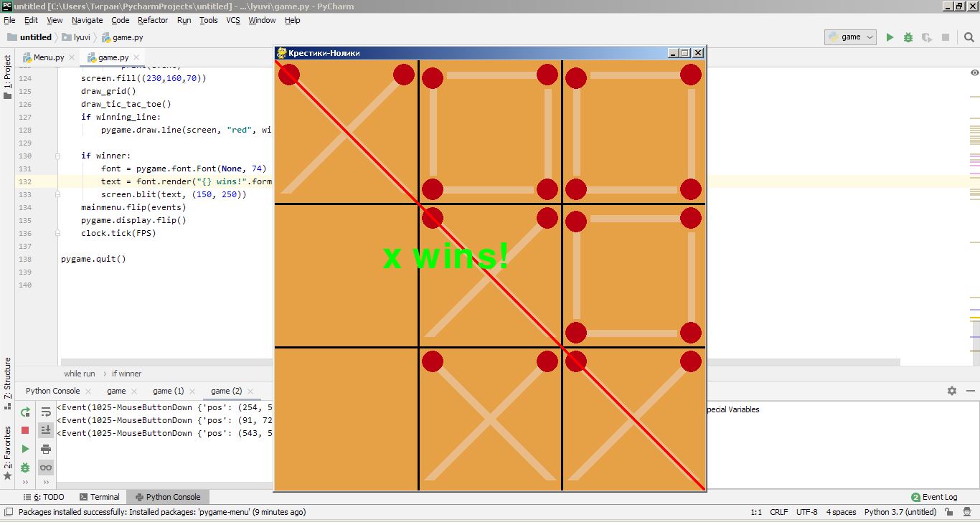Toggle tool window bars icon in status bar
980x522 pixels.
click(7, 512)
